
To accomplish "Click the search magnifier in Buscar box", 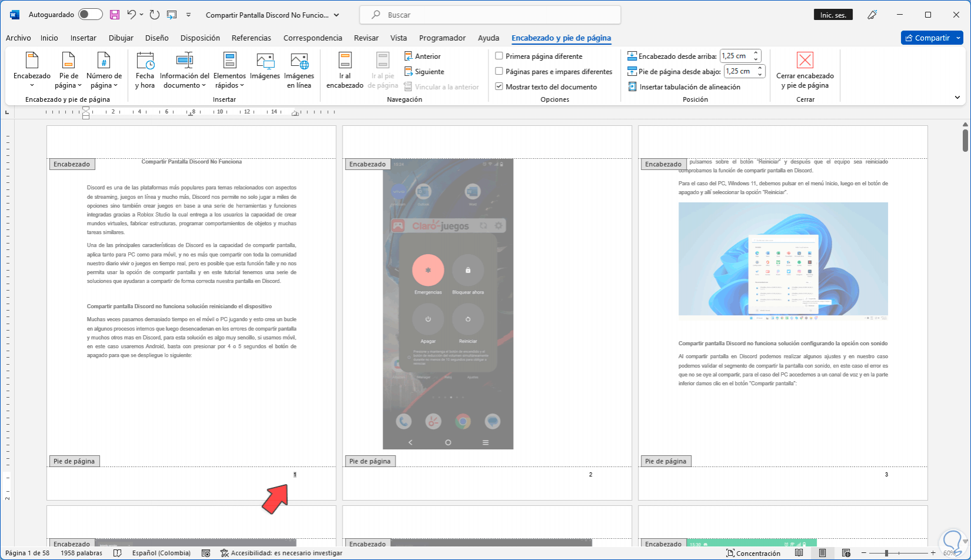I will pyautogui.click(x=375, y=15).
